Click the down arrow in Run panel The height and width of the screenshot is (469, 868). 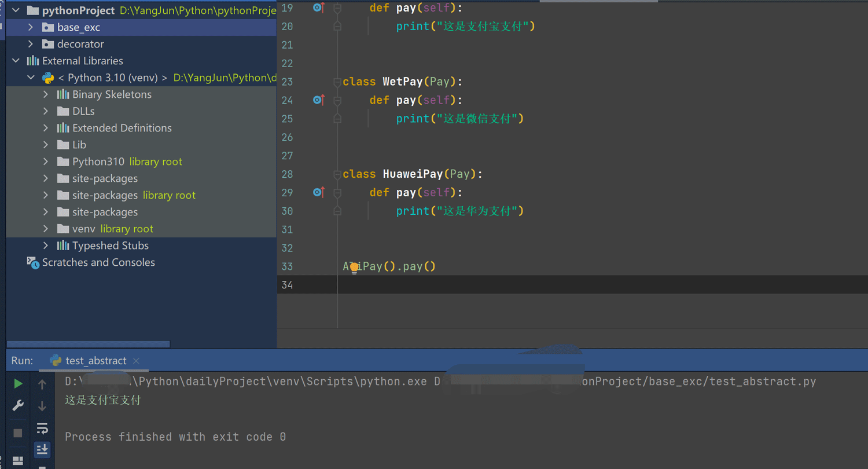(x=42, y=406)
